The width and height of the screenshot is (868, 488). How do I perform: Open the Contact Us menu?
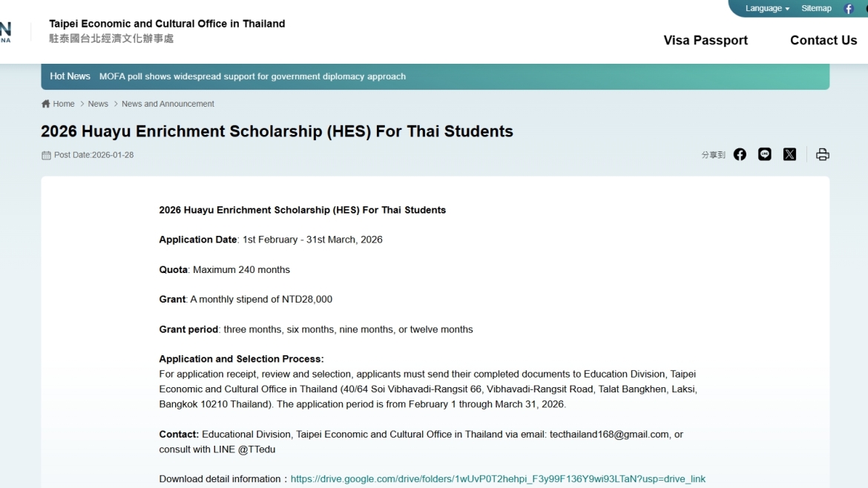click(x=823, y=40)
